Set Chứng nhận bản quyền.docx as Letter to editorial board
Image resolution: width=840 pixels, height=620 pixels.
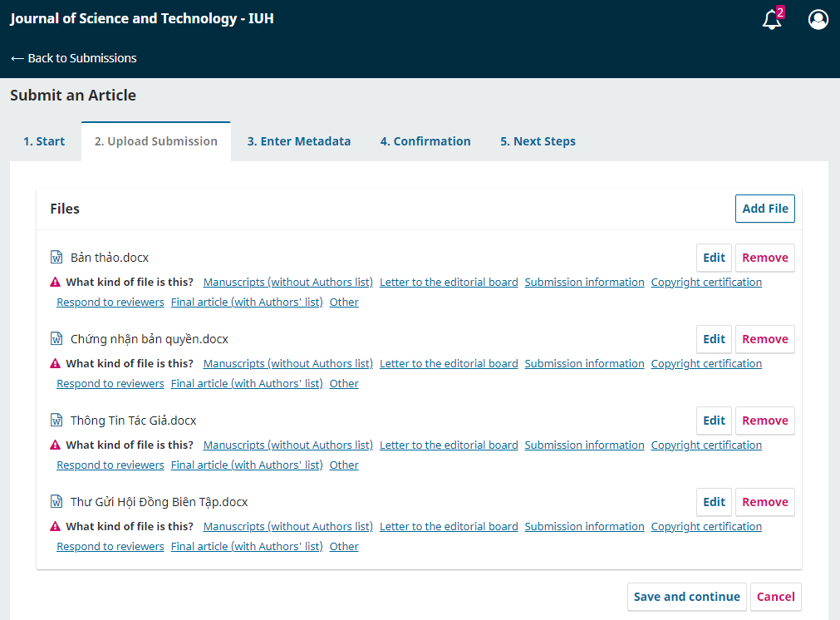click(x=449, y=363)
